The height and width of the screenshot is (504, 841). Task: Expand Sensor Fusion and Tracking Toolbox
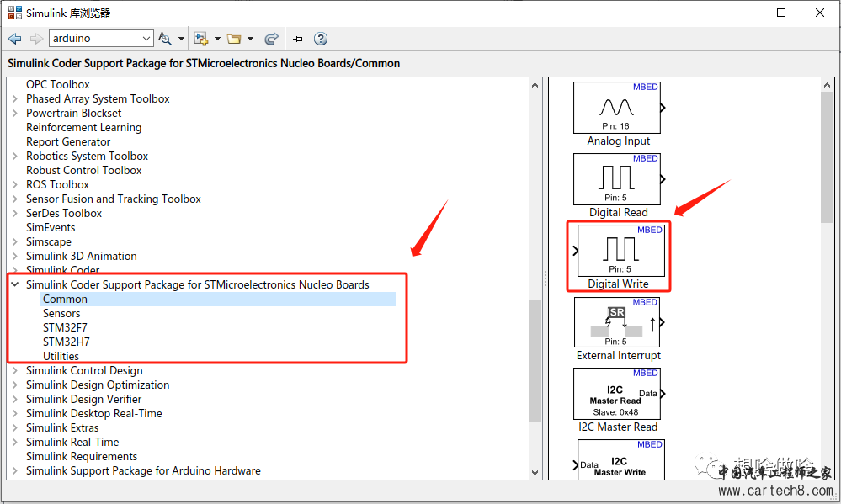[x=15, y=199]
